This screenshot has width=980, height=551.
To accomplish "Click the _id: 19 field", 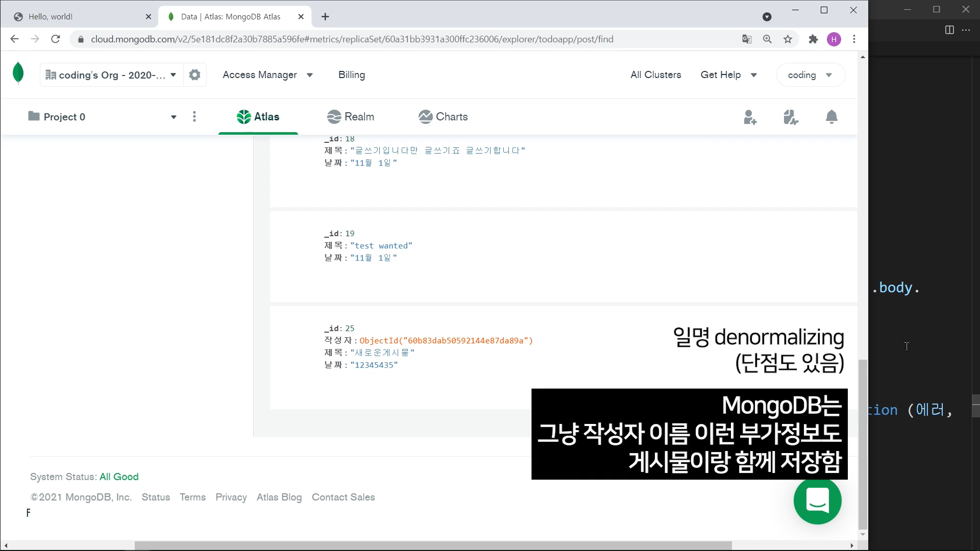I will (x=339, y=233).
